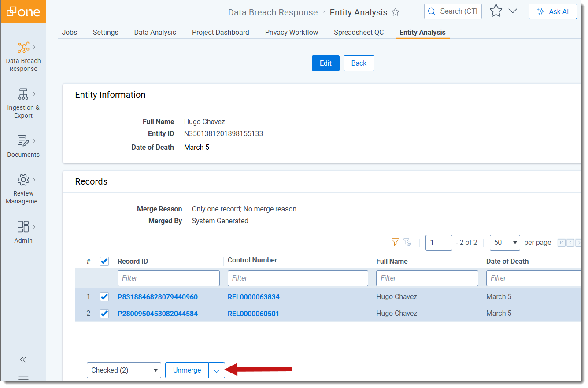The image size is (588, 388).
Task: Switch to the Spreadsheet QC tab
Action: [x=359, y=32]
